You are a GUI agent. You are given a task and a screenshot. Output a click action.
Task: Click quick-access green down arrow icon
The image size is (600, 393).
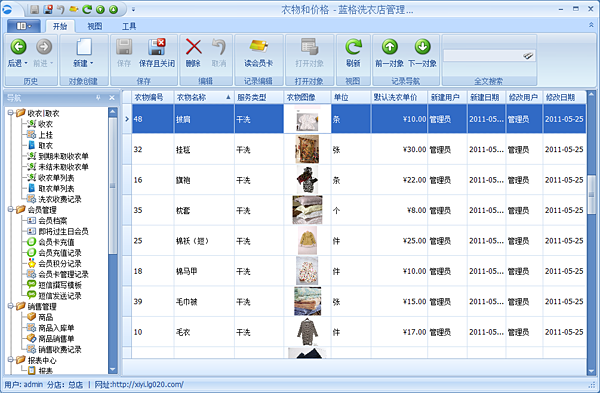tap(100, 9)
